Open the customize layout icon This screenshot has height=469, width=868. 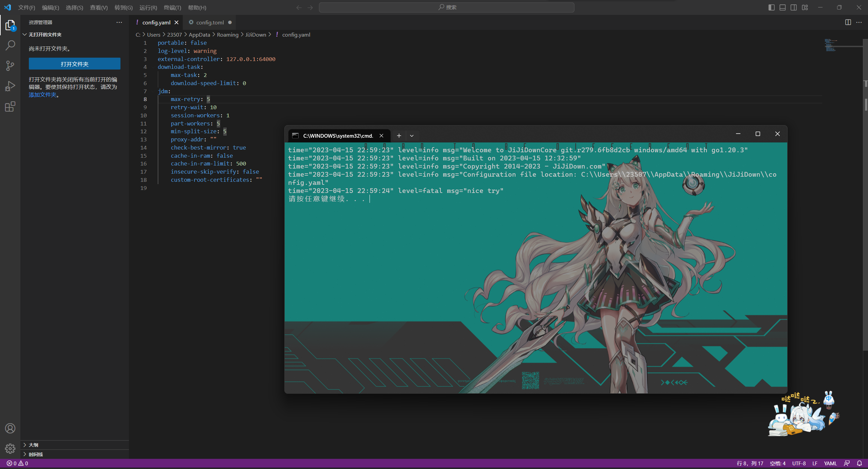[805, 7]
